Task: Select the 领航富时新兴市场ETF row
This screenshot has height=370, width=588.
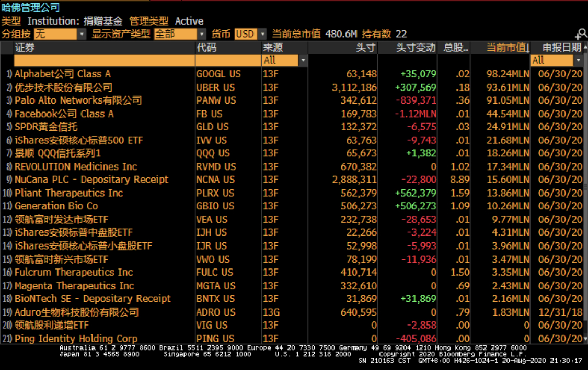Action: tap(293, 259)
